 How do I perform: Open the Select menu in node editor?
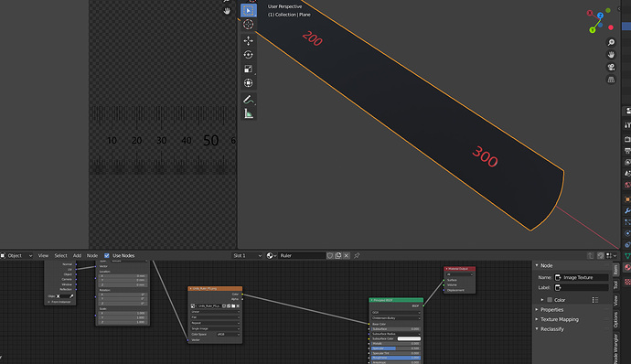(x=60, y=256)
